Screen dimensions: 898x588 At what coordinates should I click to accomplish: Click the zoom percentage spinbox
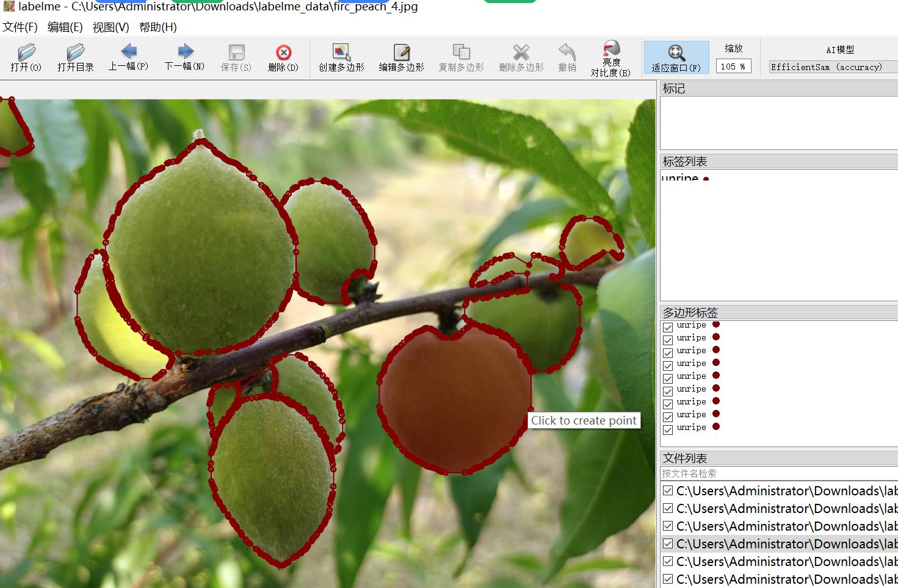click(733, 66)
